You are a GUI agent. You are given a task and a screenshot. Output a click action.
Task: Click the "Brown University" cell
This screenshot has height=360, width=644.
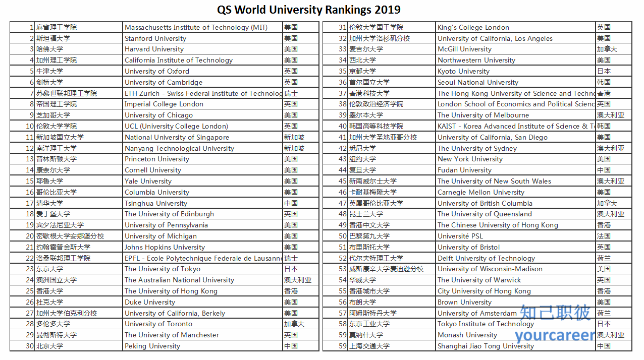pyautogui.click(x=516, y=302)
